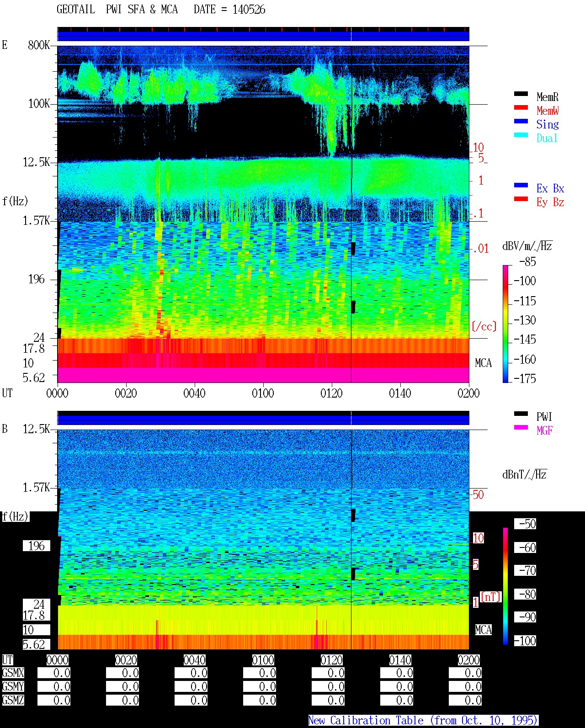Click the 'MCA' label beside B panel

(483, 630)
